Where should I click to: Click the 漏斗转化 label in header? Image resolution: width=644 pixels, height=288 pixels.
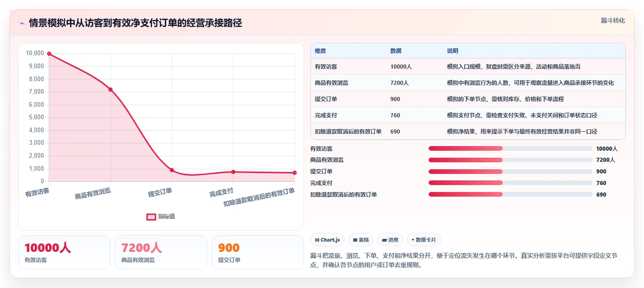(612, 21)
